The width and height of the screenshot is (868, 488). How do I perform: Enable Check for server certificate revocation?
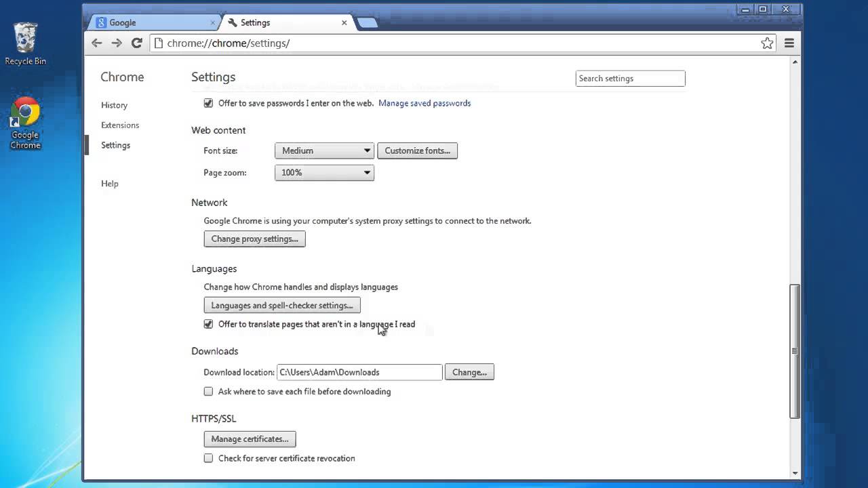tap(208, 458)
